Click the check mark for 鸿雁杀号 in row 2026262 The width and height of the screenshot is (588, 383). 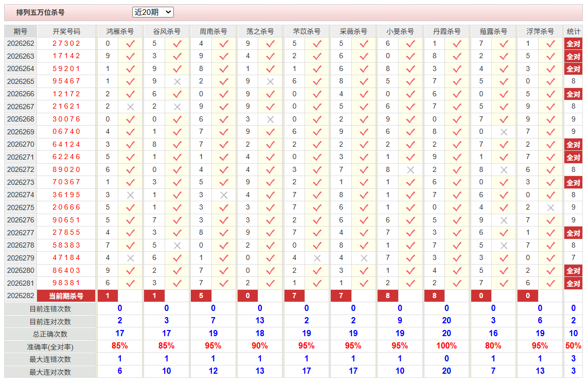tap(131, 44)
